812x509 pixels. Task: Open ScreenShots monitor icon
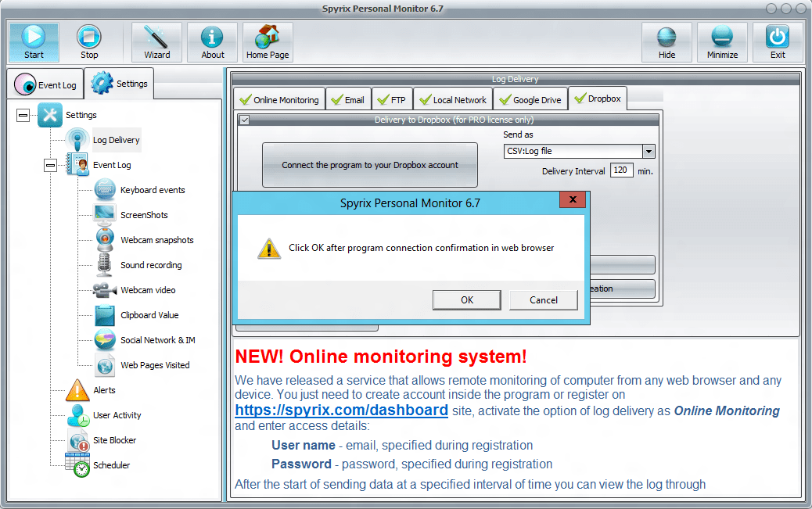tap(105, 215)
